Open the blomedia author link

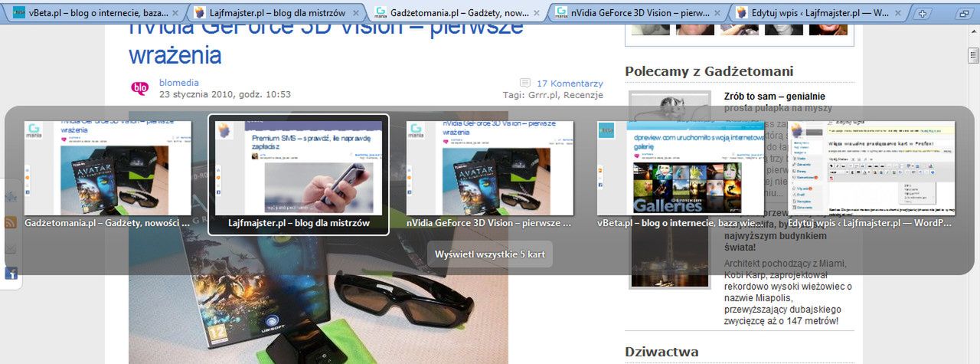coord(179,83)
